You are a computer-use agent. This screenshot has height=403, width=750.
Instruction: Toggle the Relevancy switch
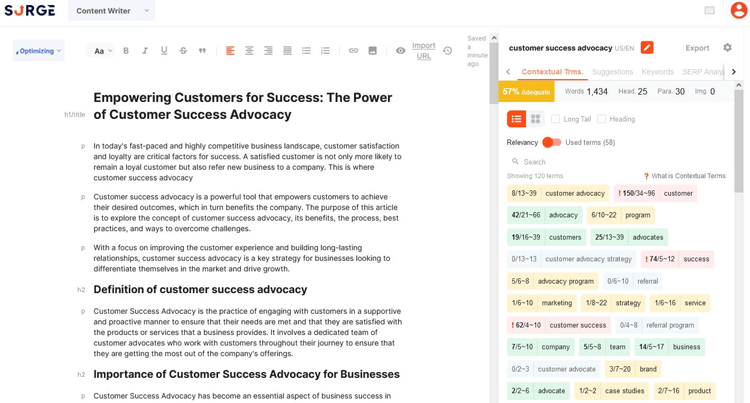[x=551, y=142]
